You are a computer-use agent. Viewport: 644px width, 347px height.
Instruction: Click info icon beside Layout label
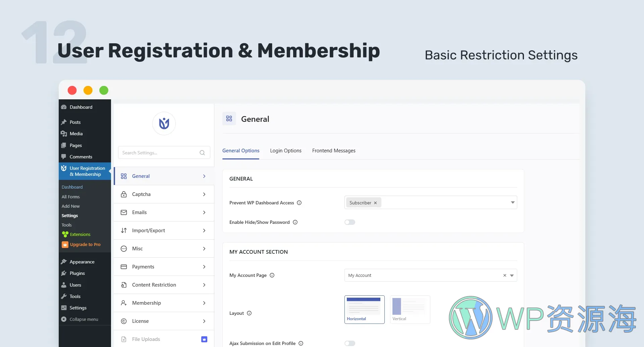click(249, 313)
